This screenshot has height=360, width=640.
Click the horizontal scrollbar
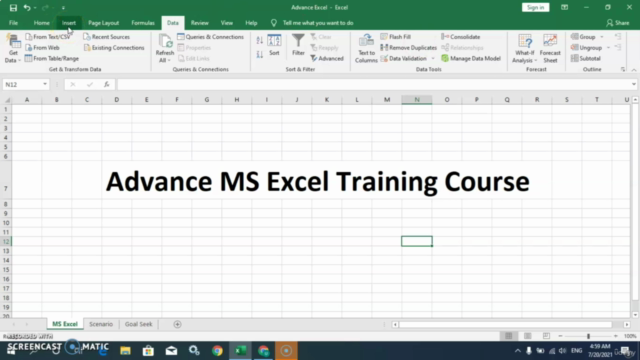(505, 324)
